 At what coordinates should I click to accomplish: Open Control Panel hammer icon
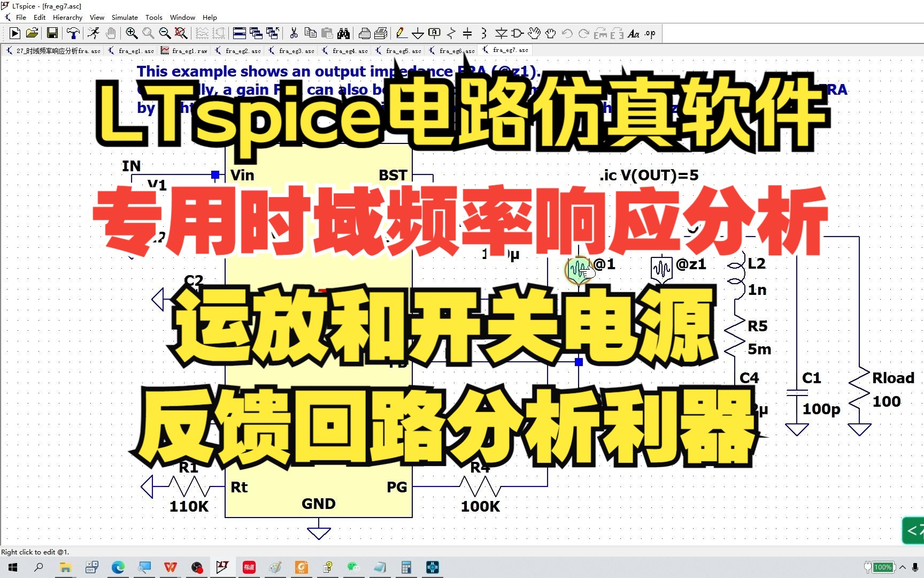pyautogui.click(x=73, y=33)
